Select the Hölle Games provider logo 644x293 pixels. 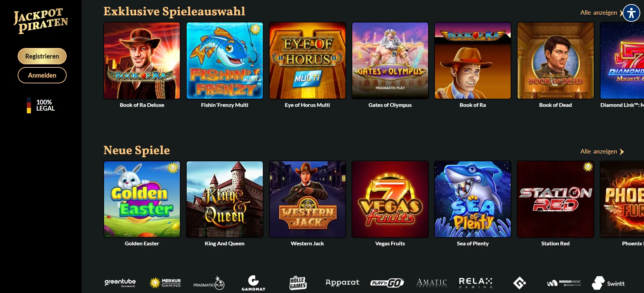[x=298, y=283]
